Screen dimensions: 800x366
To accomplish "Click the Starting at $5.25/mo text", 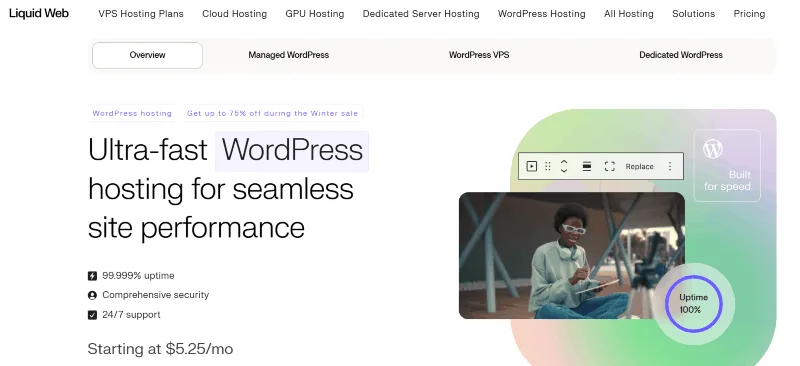I will (160, 349).
